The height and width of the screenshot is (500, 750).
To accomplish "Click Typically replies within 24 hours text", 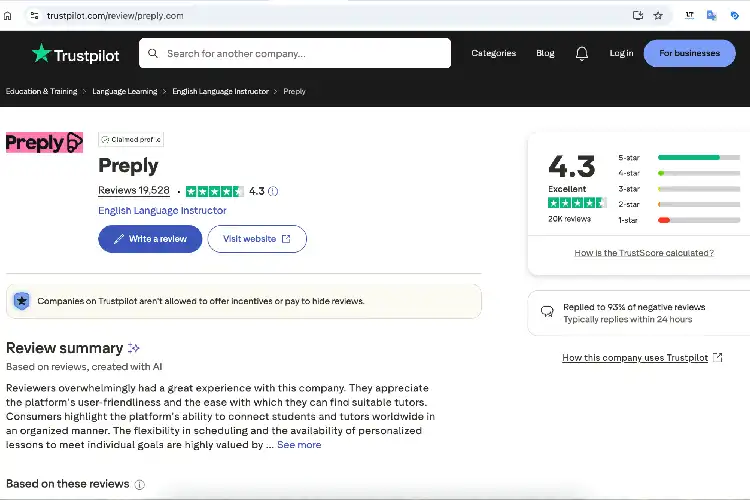I will pos(628,319).
